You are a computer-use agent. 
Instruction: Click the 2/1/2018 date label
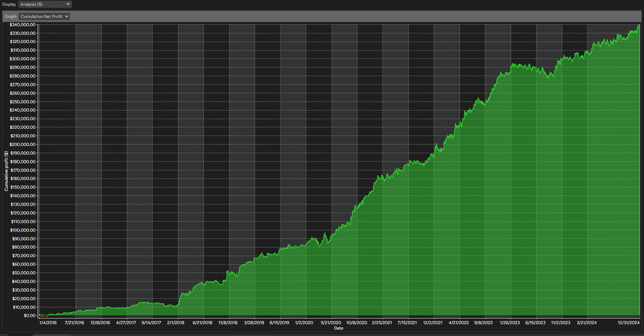click(x=176, y=323)
